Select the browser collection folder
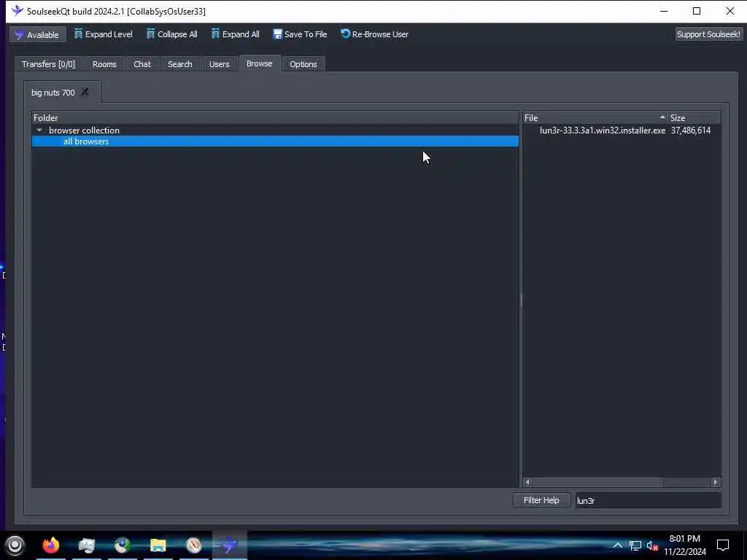This screenshot has height=560, width=747. [x=85, y=130]
